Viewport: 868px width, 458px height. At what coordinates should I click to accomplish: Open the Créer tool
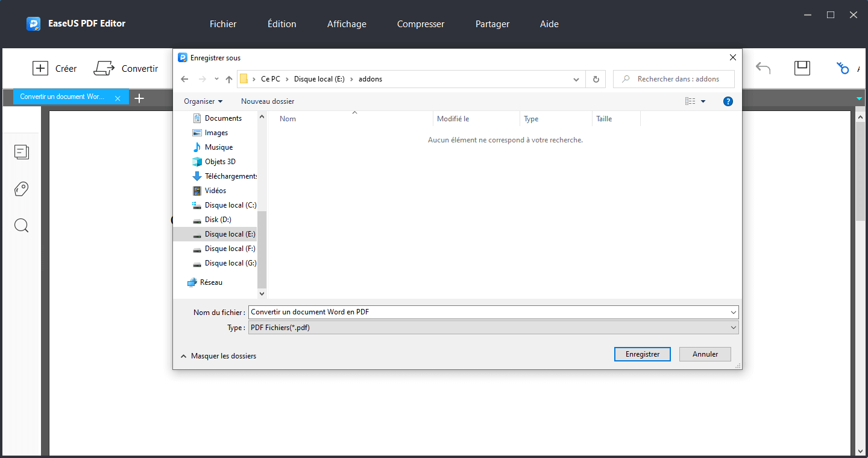pyautogui.click(x=55, y=68)
